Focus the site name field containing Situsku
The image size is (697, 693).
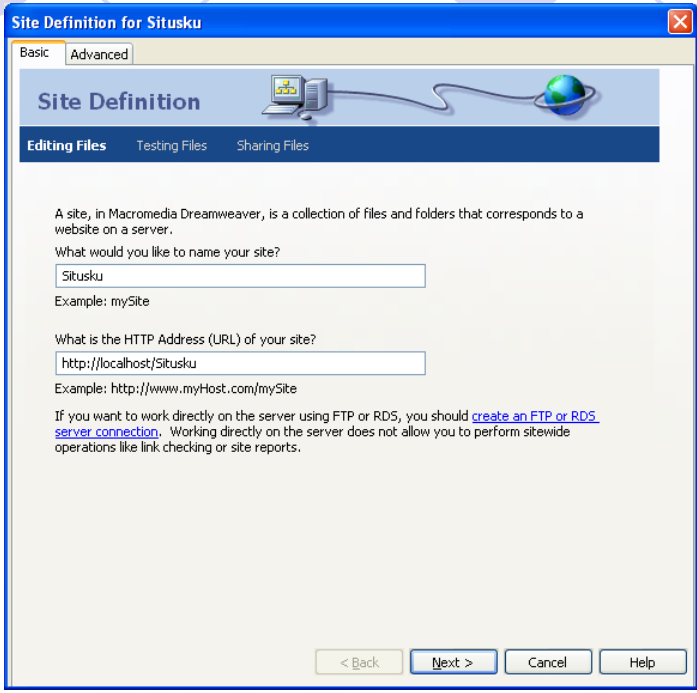240,276
